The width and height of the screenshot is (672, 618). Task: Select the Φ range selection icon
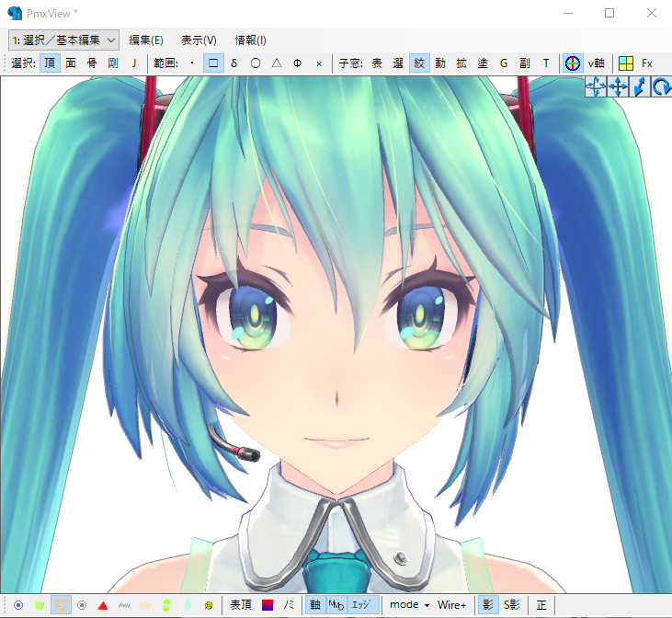pos(298,63)
